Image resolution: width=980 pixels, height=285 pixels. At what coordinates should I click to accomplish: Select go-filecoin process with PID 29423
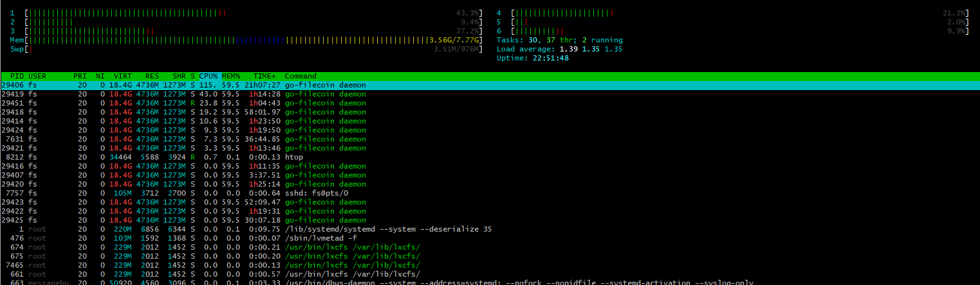click(490, 202)
